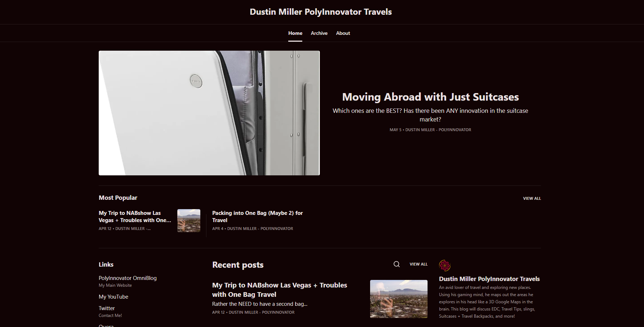This screenshot has width=644, height=327.
Task: Open PolyInnovator OmniBlog link
Action: [x=127, y=278]
